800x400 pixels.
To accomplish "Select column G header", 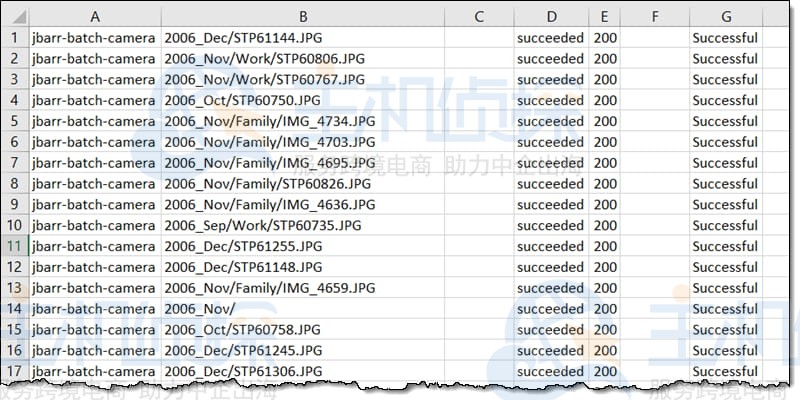I will (x=725, y=17).
